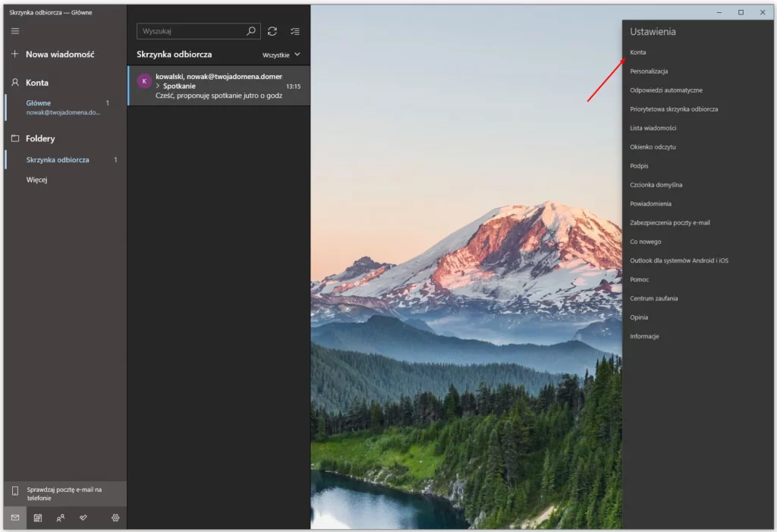This screenshot has width=777, height=532.
Task: Expand Więcej folders list
Action: [37, 180]
